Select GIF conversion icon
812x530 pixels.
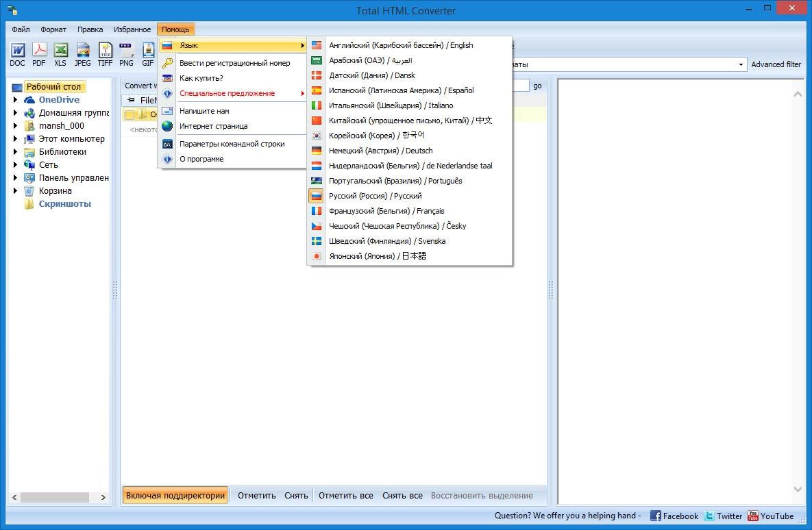click(x=148, y=54)
